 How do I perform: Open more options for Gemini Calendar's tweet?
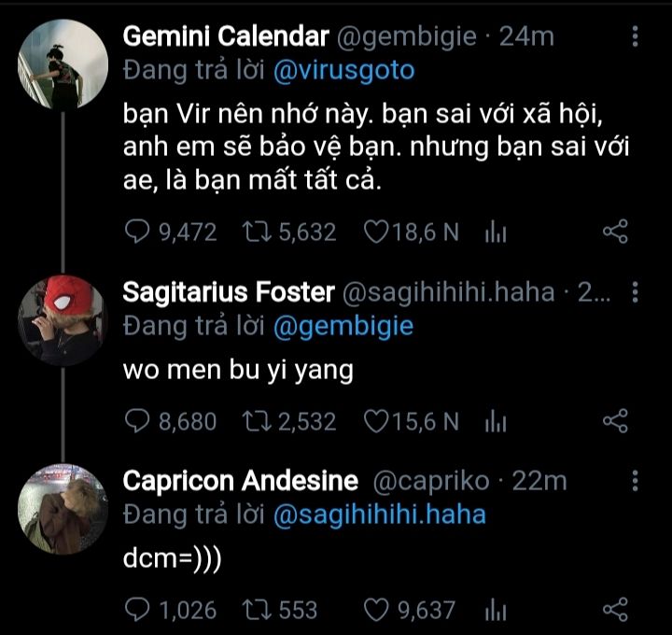[x=636, y=36]
